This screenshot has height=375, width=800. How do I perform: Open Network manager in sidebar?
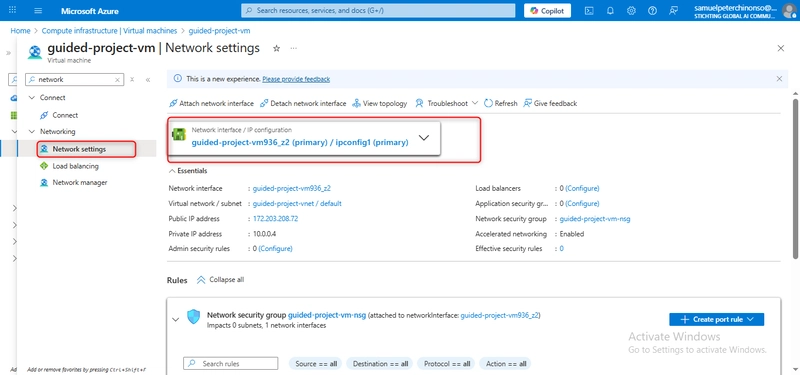[80, 183]
